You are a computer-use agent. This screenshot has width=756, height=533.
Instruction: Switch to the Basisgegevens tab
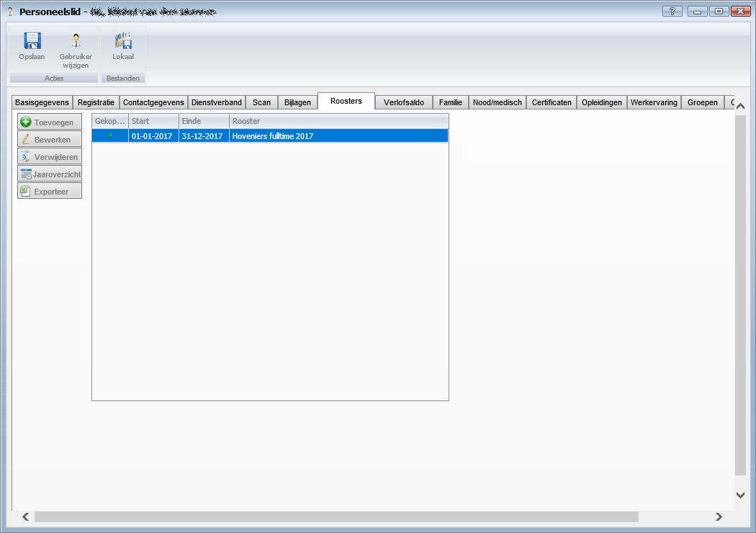coord(42,102)
